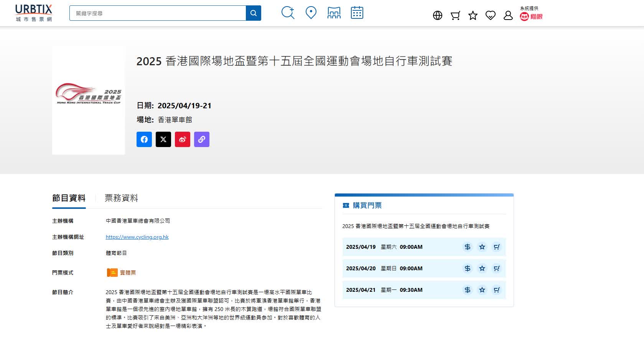Select the 節目資料 tab

coord(69,198)
